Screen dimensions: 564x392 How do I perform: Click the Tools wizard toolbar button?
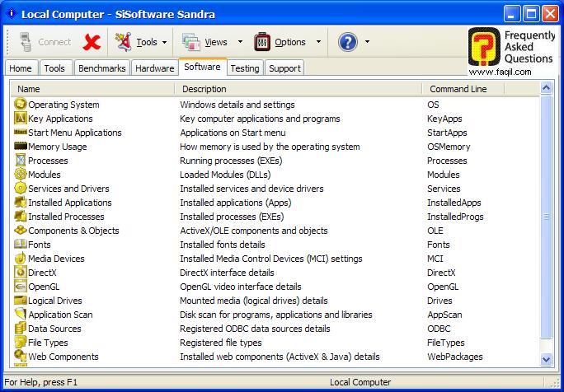pos(136,42)
